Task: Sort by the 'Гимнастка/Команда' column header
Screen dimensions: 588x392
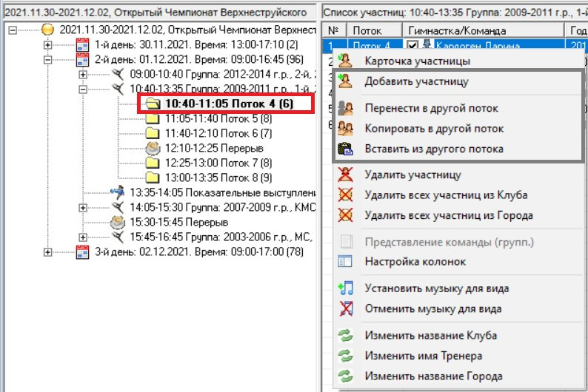Action: coord(457,30)
